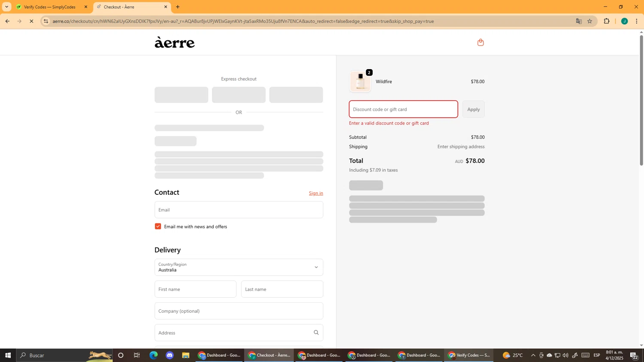
Task: View site information icon in address bar
Action: tap(46, 21)
